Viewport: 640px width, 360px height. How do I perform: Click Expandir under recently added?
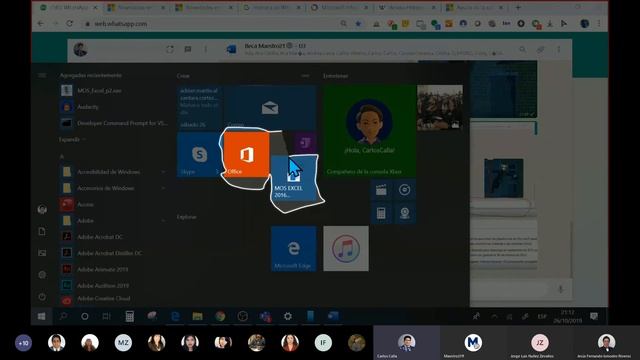pyautogui.click(x=72, y=140)
